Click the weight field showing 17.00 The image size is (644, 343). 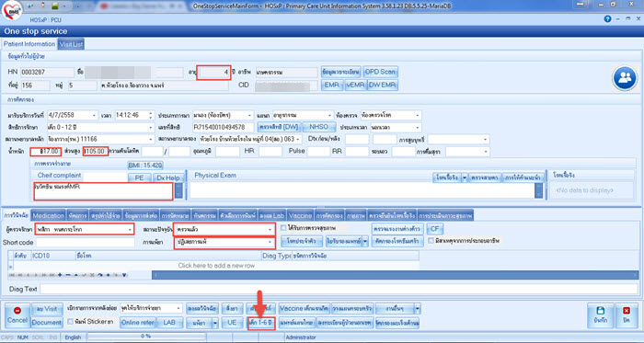46,152
